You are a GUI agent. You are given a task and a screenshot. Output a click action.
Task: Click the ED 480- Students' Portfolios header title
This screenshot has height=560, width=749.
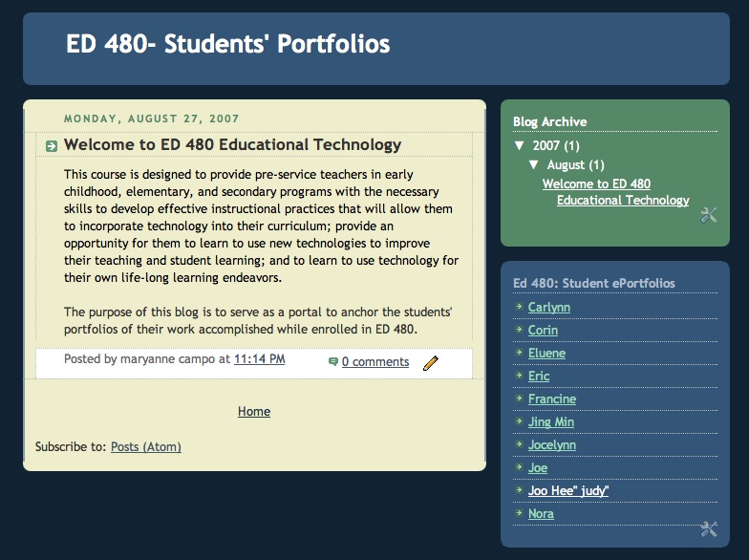click(x=228, y=44)
